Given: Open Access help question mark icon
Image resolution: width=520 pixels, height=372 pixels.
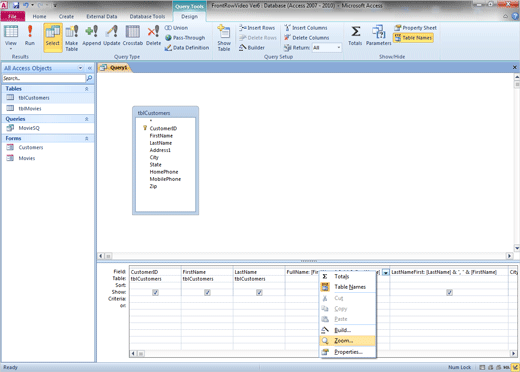Looking at the screenshot, I should coord(516,16).
